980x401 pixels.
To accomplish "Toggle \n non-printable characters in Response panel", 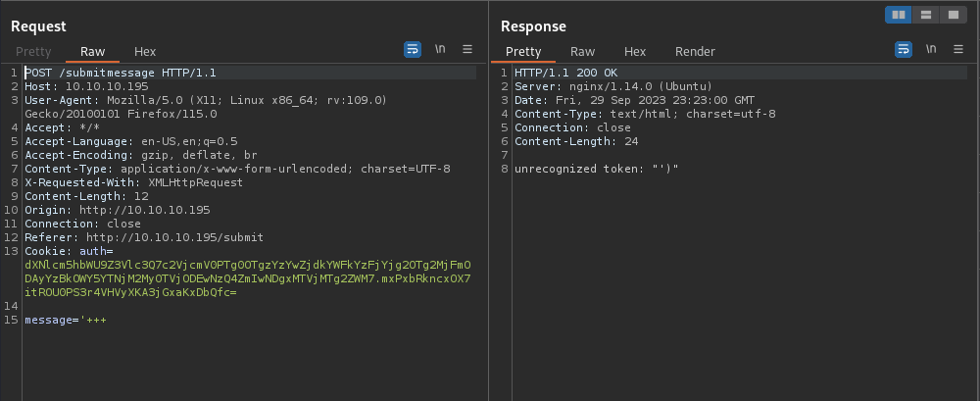I will (931, 49).
